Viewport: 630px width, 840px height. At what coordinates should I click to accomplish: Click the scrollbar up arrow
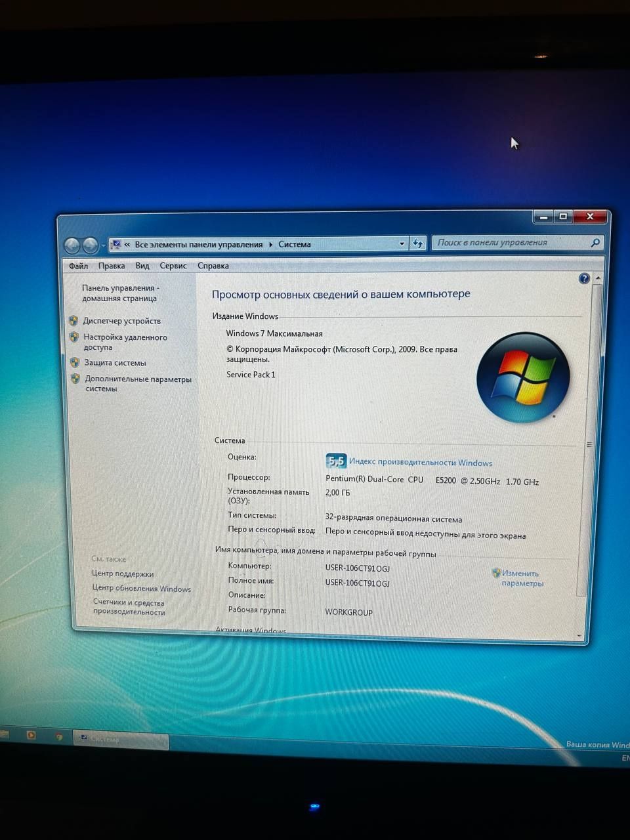(597, 278)
